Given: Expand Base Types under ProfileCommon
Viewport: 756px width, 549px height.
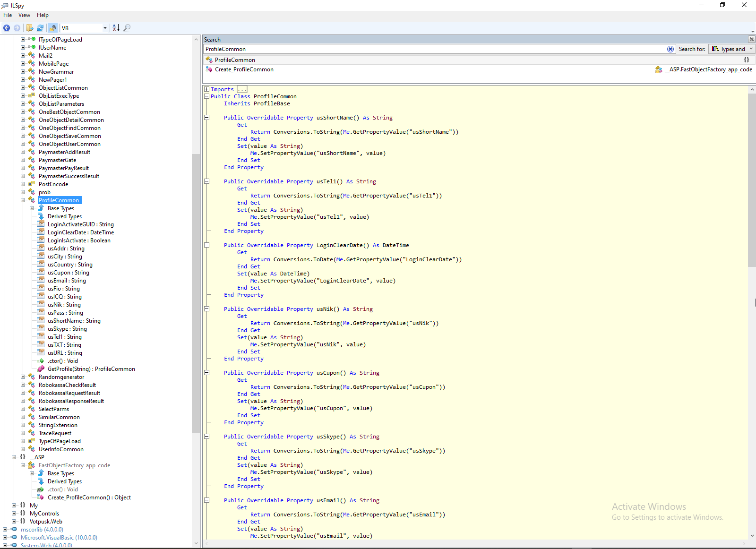Looking at the screenshot, I should pyautogui.click(x=32, y=208).
